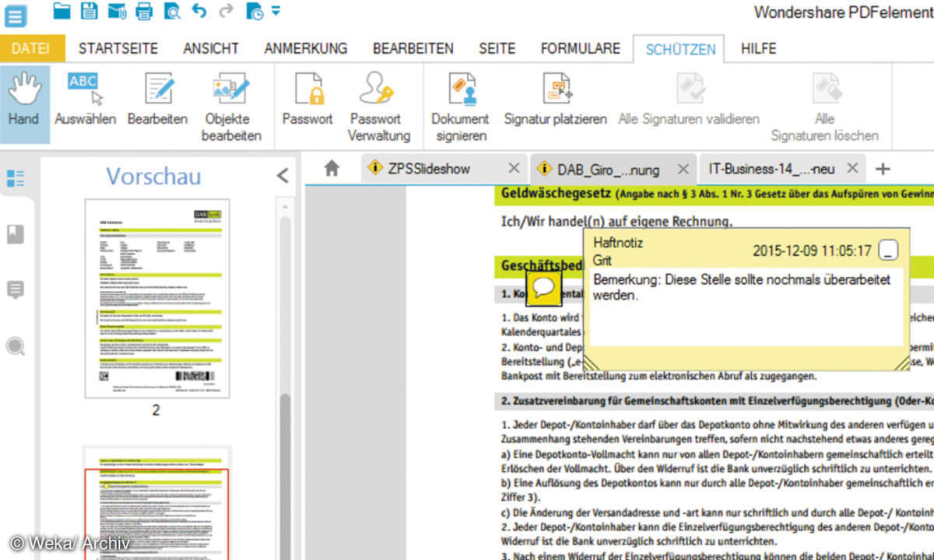
Task: Go to the home tab icon
Action: [332, 168]
